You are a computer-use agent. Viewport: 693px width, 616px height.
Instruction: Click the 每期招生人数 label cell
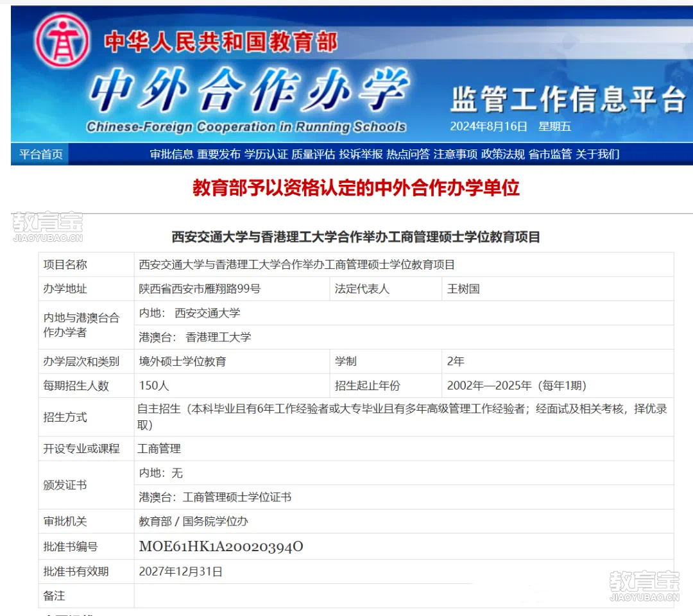coord(86,386)
